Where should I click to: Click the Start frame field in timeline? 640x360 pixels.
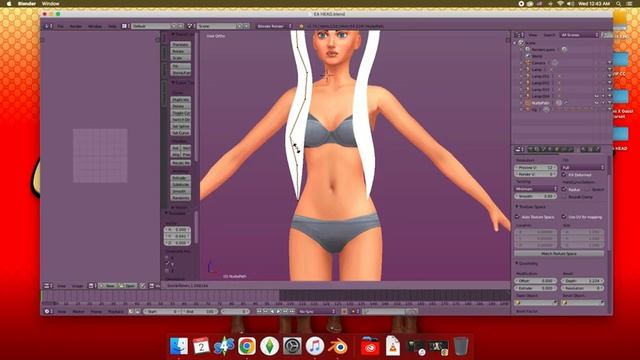(x=162, y=311)
